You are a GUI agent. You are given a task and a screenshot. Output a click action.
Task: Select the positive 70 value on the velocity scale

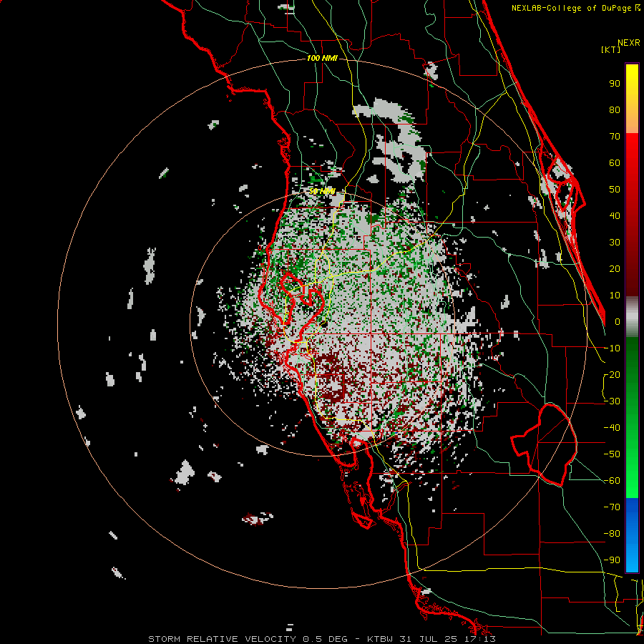[615, 137]
